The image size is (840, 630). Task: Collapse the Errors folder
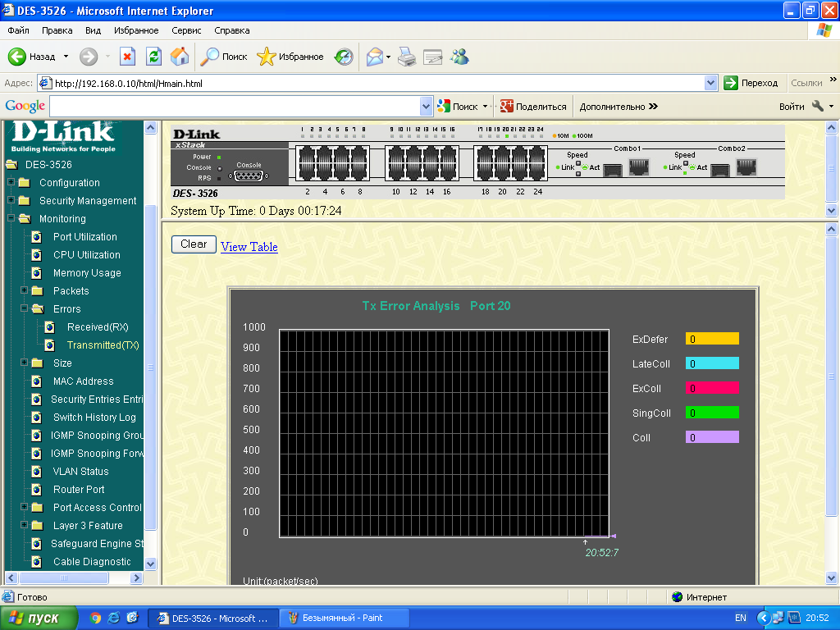[x=24, y=308]
